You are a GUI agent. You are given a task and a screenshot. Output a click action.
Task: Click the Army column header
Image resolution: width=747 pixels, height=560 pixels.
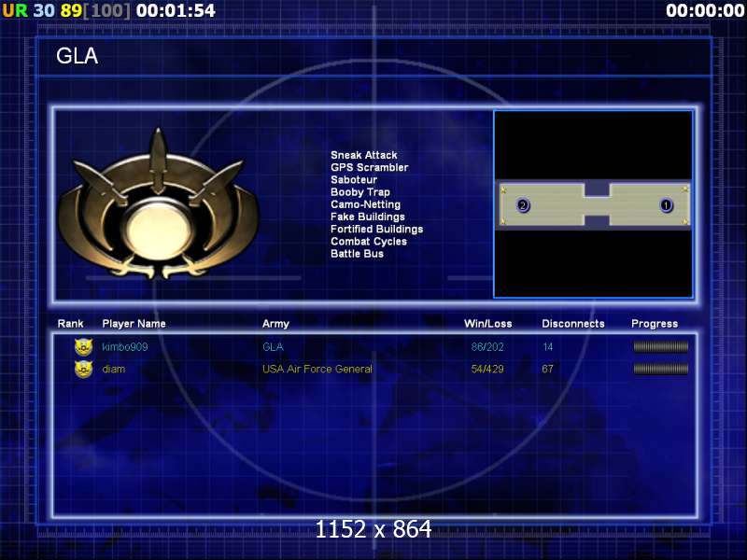click(x=275, y=324)
